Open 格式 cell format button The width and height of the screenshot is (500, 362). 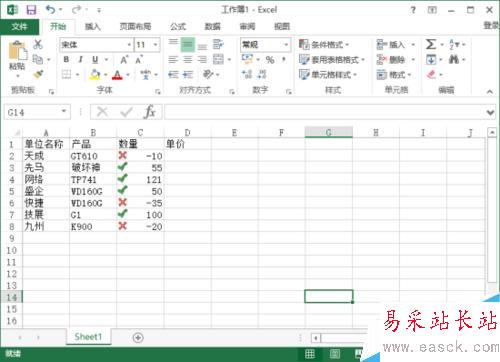click(394, 74)
